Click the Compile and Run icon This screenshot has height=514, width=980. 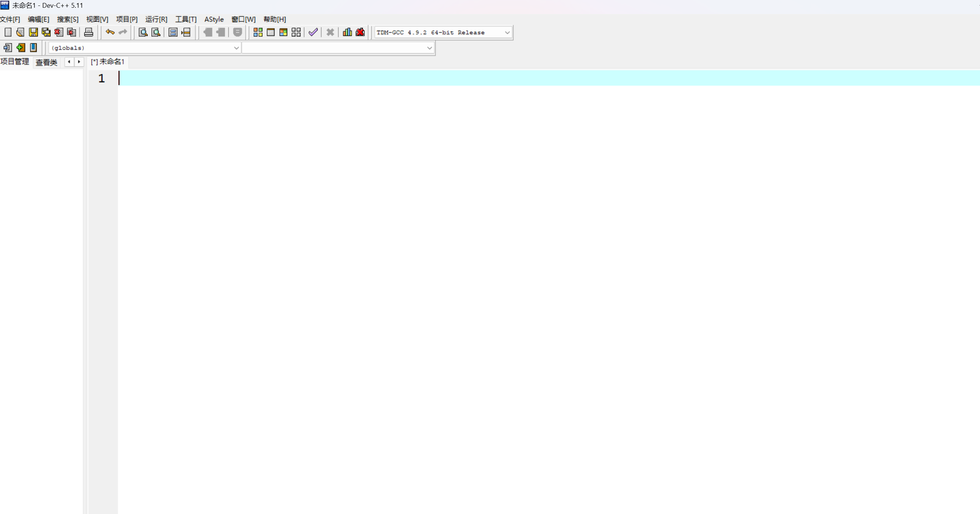pos(283,32)
